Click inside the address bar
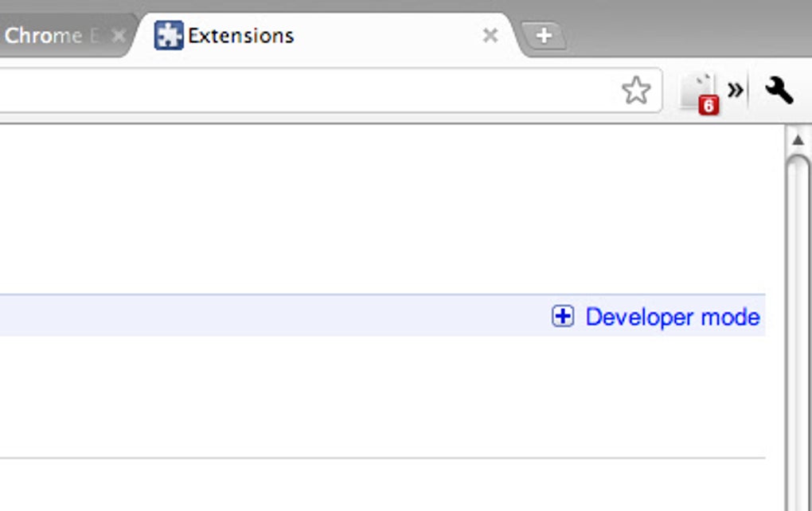Viewport: 812px width, 511px height. tap(318, 89)
